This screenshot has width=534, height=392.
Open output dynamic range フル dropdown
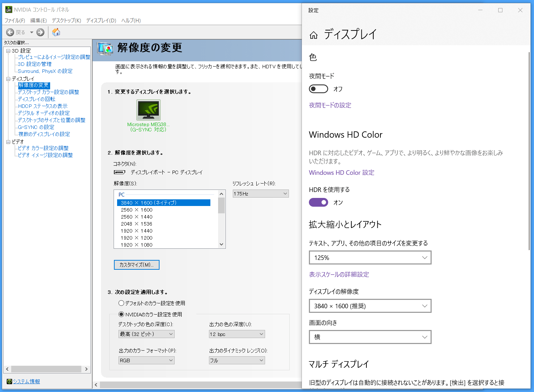coord(237,360)
